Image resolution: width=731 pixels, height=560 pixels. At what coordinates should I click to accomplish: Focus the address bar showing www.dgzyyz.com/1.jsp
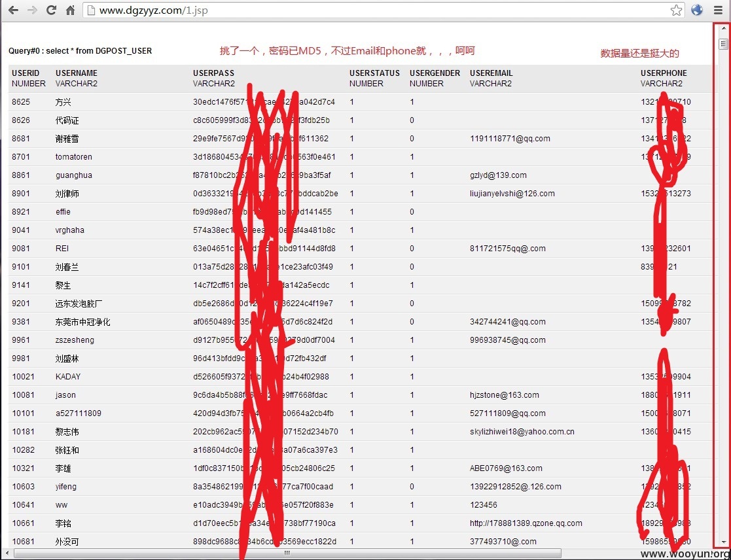pos(383,10)
